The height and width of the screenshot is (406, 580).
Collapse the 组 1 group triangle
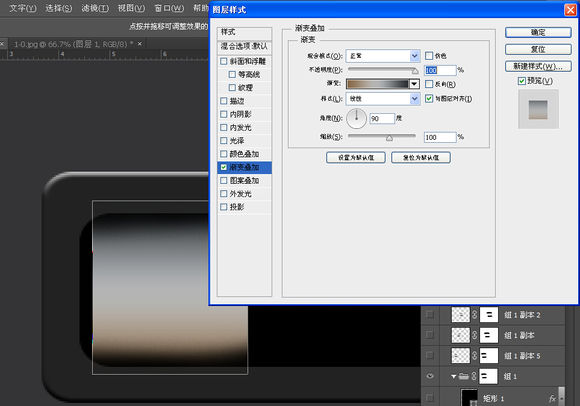453,376
